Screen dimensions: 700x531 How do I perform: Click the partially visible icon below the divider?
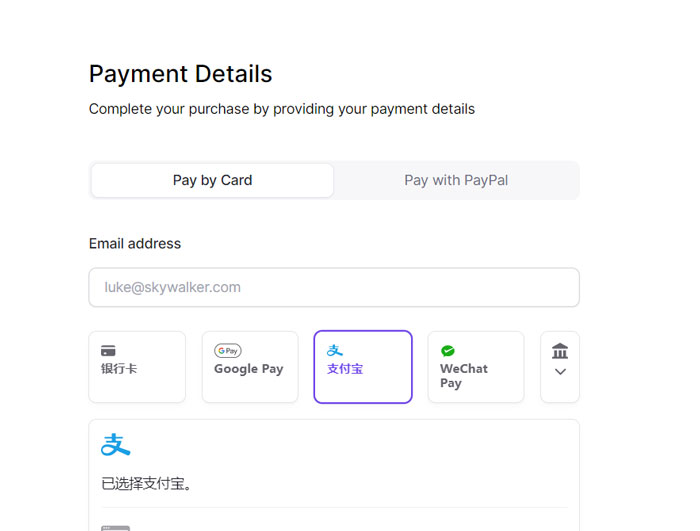coord(116,527)
